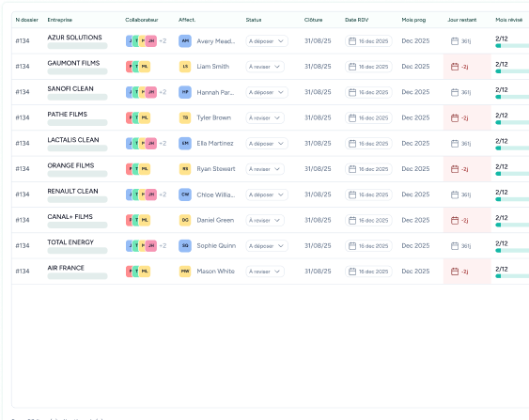Click AM avatar for Avery Mead

(x=185, y=40)
